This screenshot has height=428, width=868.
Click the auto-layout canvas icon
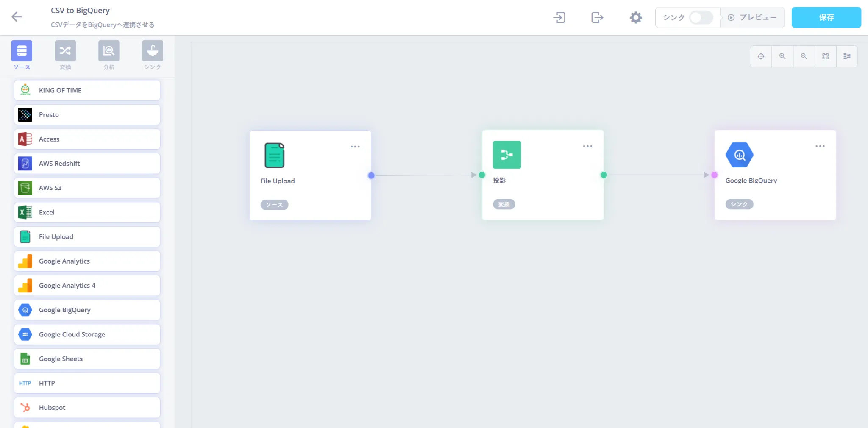(x=847, y=56)
